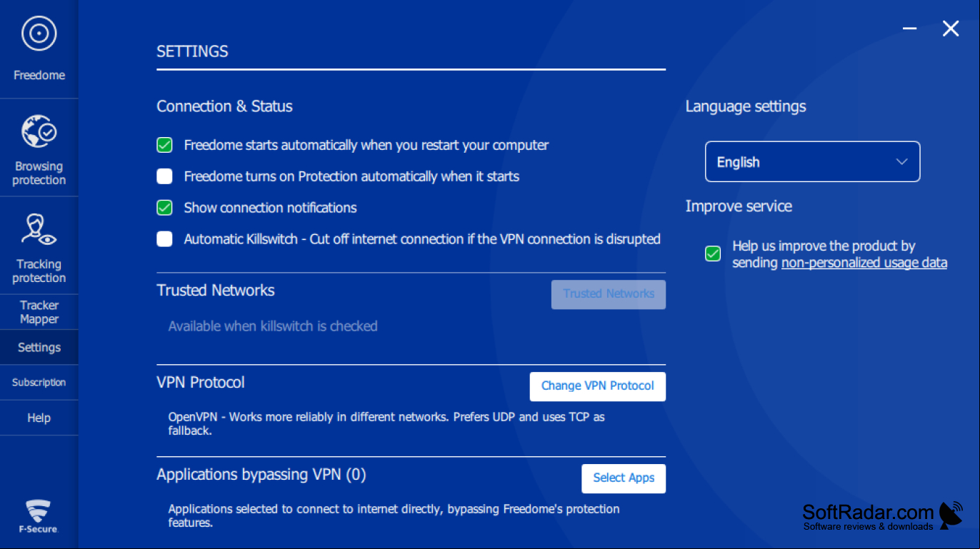
Task: Enable Protection turning on automatically at start
Action: (165, 176)
